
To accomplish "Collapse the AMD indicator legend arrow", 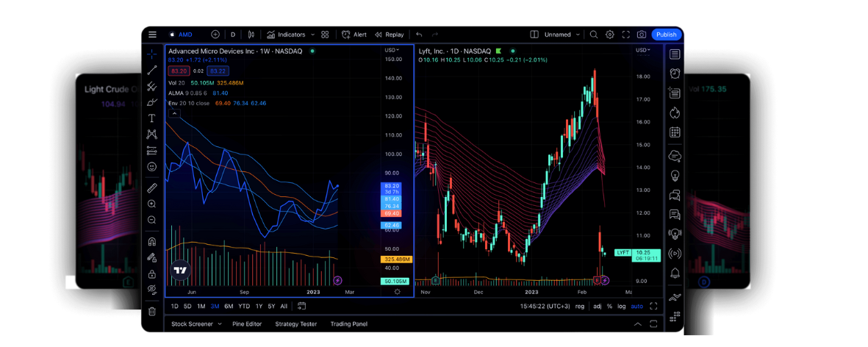I will click(x=174, y=113).
